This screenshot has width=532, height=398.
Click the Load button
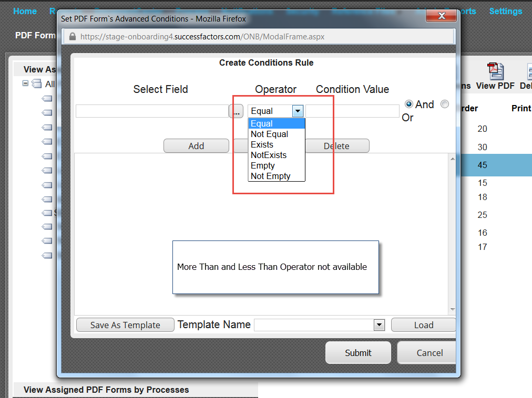423,325
